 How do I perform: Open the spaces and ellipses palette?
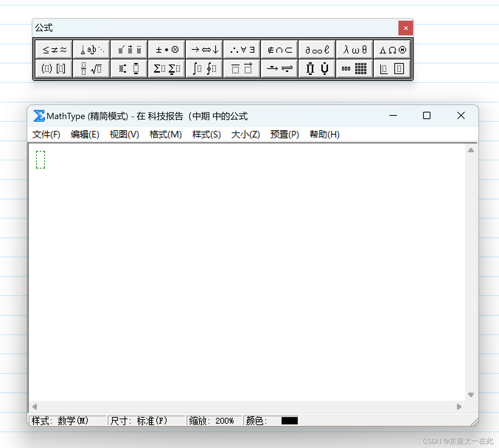coord(92,49)
